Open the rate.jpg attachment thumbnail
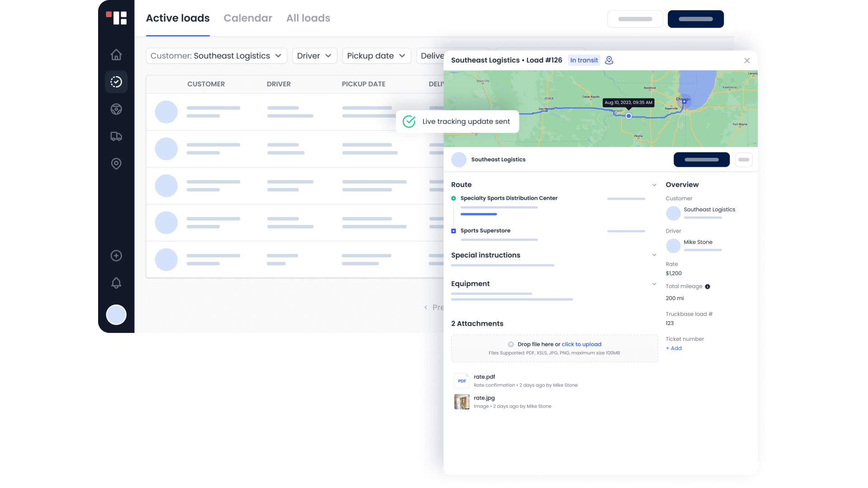Viewport: 868px width, 488px height. click(x=462, y=402)
